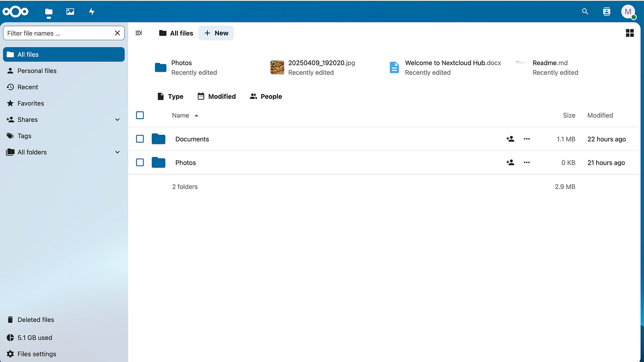Open the Photos app icon in the header
The width and height of the screenshot is (644, 362).
tap(70, 11)
